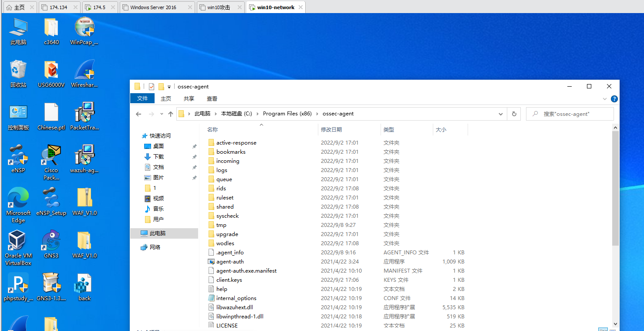This screenshot has height=331, width=644.
Task: Refresh the ossec-agent folder view
Action: pyautogui.click(x=514, y=114)
